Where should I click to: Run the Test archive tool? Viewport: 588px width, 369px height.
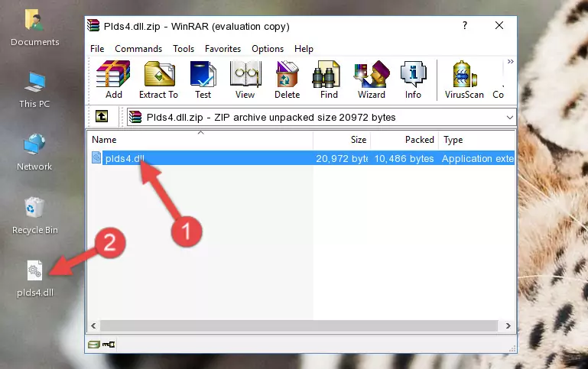click(203, 79)
